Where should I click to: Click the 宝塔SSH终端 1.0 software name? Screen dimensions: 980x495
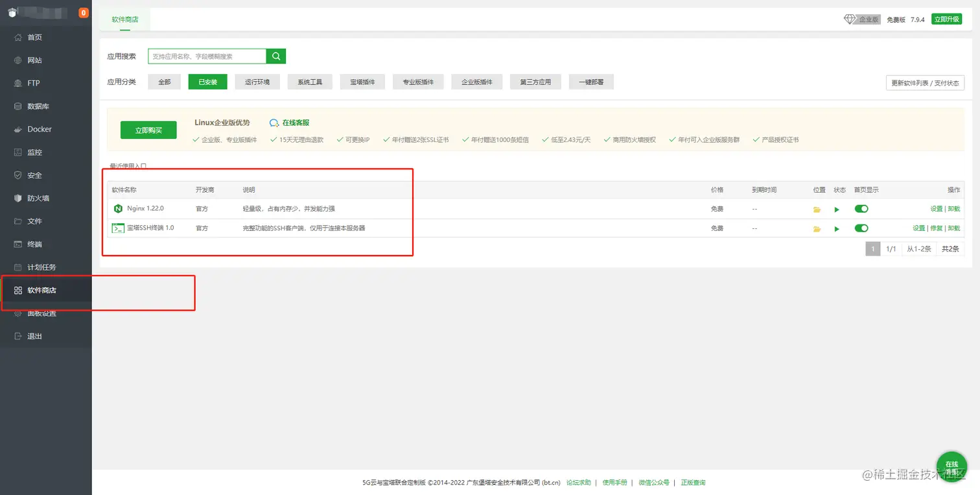click(150, 228)
